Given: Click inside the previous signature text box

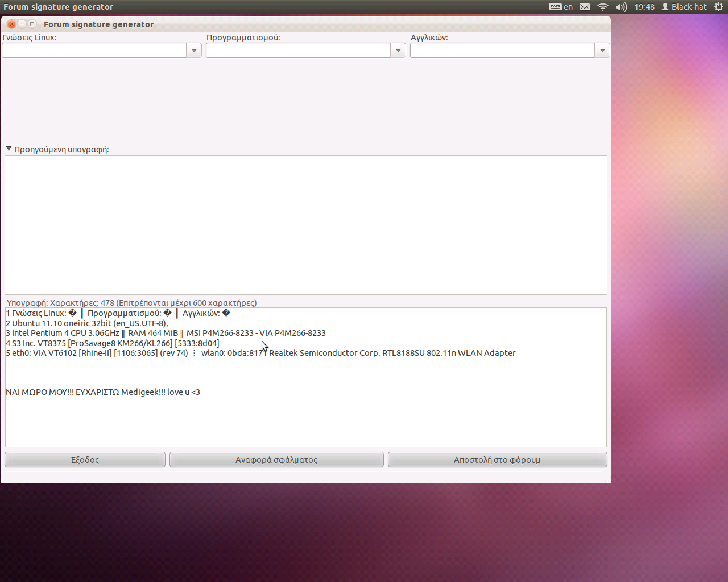Looking at the screenshot, I should (306, 225).
